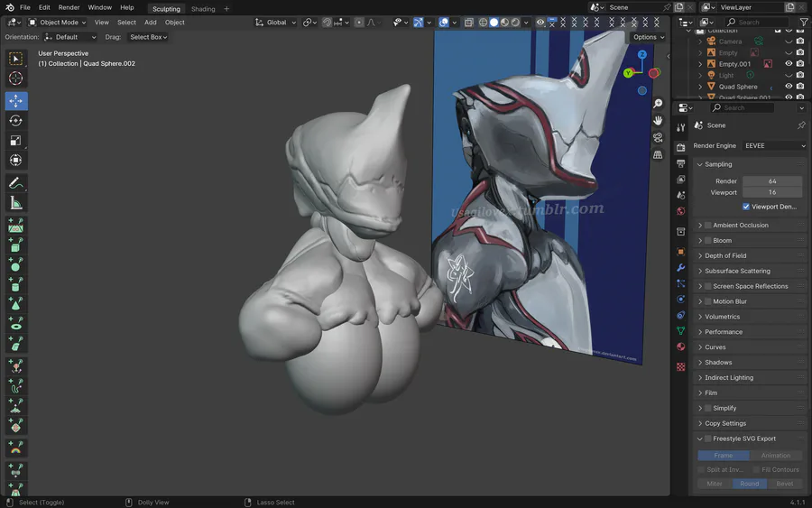Enable Ambient Occlusion checkbox
Screen dimensions: 812x508
coord(708,226)
